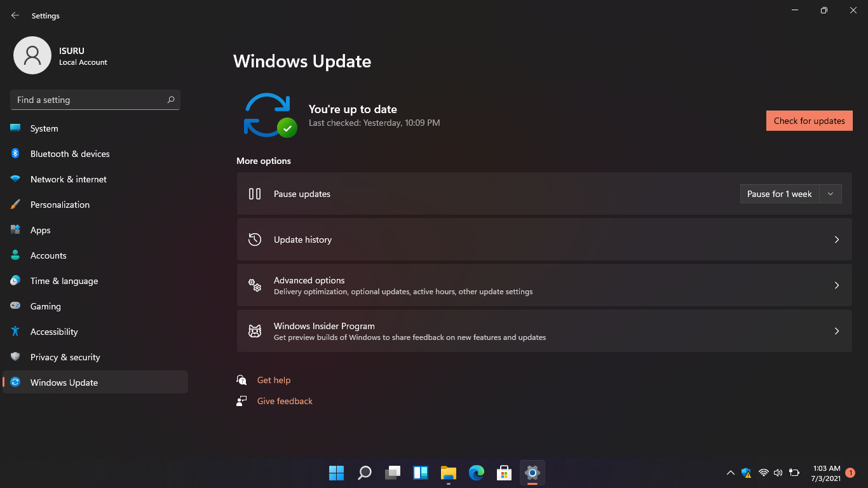Open Network & internet settings
The image size is (868, 488).
click(95, 179)
